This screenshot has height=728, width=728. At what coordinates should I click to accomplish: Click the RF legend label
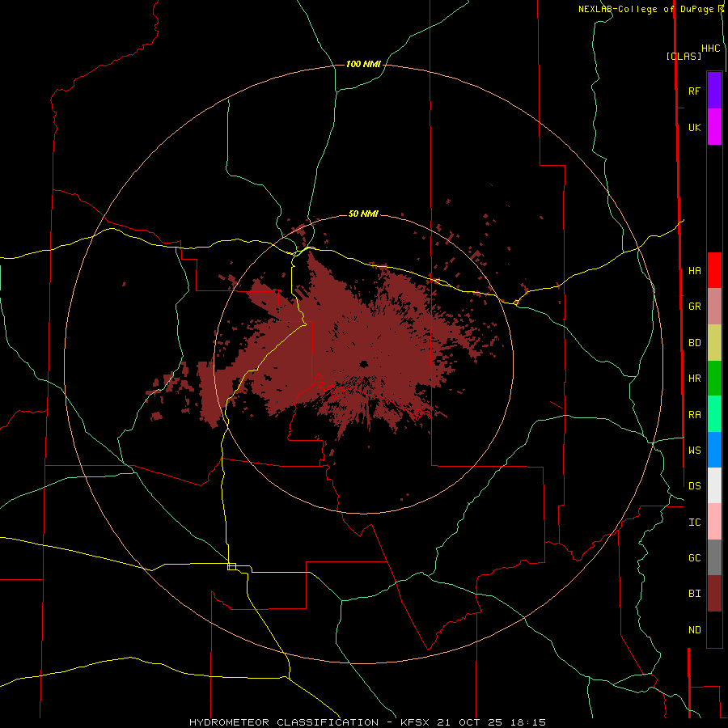(695, 91)
